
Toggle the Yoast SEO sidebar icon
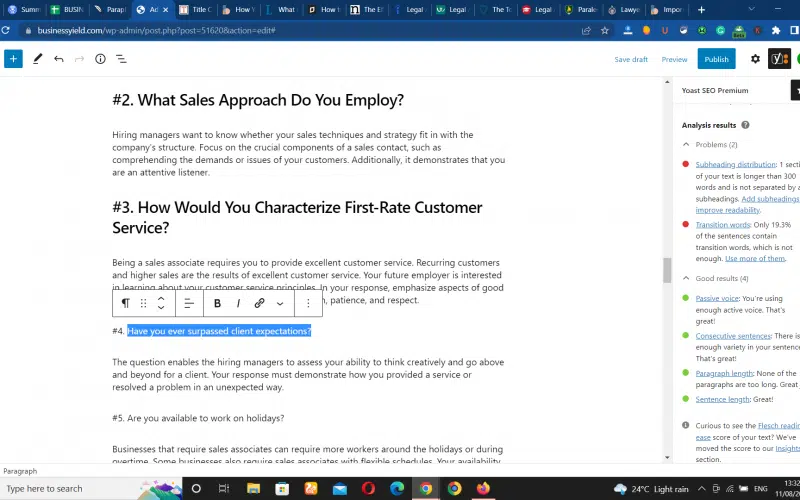[779, 59]
